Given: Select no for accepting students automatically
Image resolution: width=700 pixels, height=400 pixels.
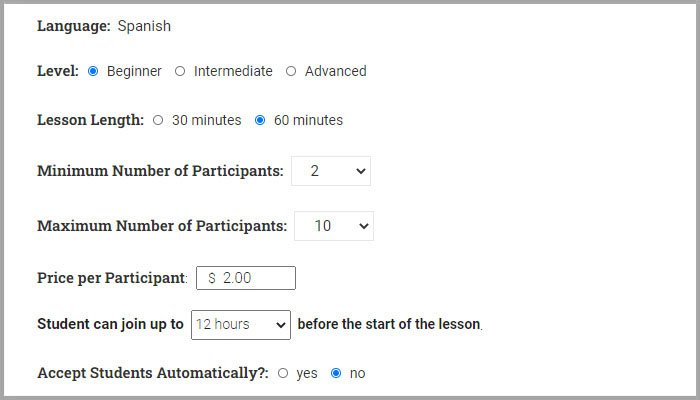Looking at the screenshot, I should [336, 373].
